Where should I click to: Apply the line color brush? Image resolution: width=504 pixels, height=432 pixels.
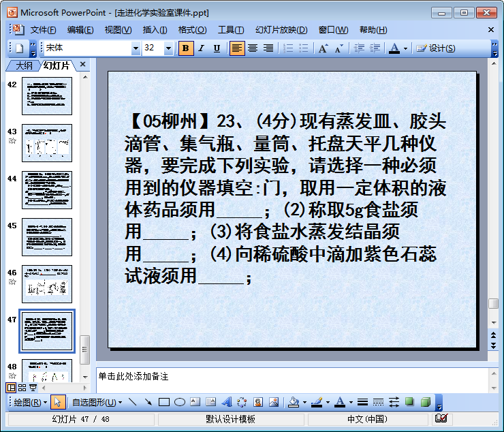(317, 402)
